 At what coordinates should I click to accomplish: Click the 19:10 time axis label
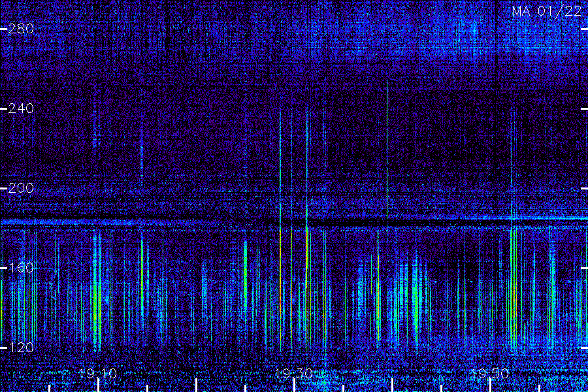pos(97,373)
